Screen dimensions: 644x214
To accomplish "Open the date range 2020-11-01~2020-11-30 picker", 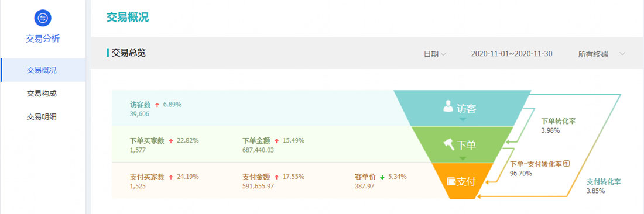I will [x=511, y=54].
